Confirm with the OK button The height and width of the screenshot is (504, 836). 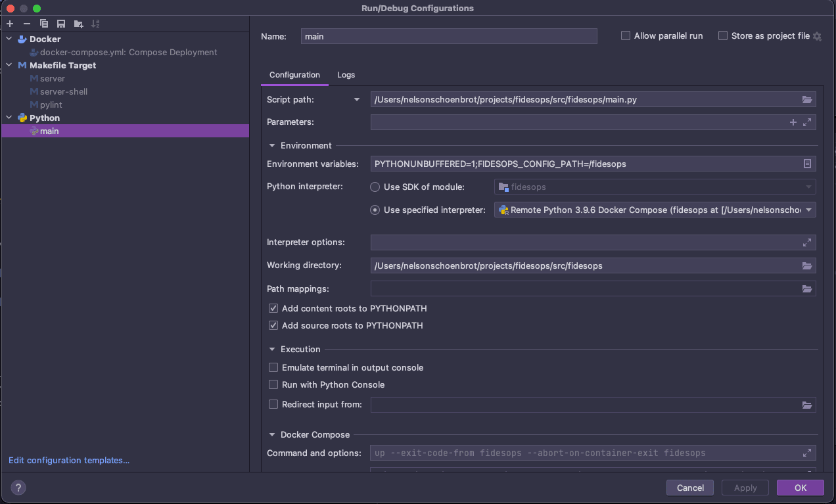pos(801,488)
